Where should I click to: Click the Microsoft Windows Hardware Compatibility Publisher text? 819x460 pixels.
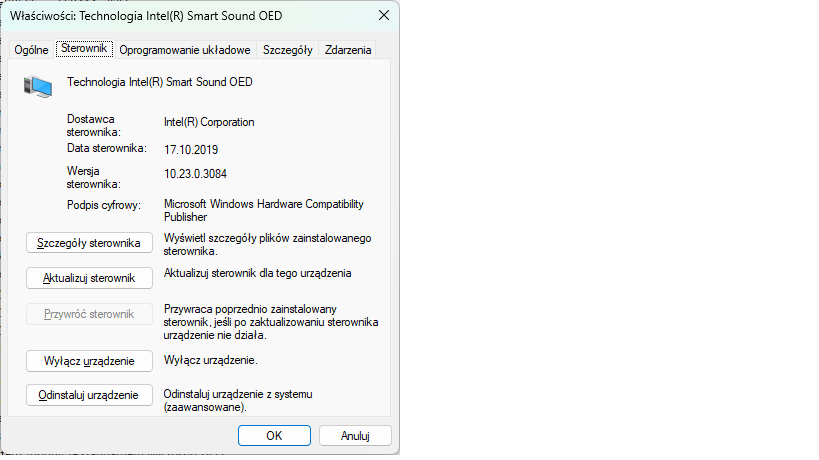(264, 210)
